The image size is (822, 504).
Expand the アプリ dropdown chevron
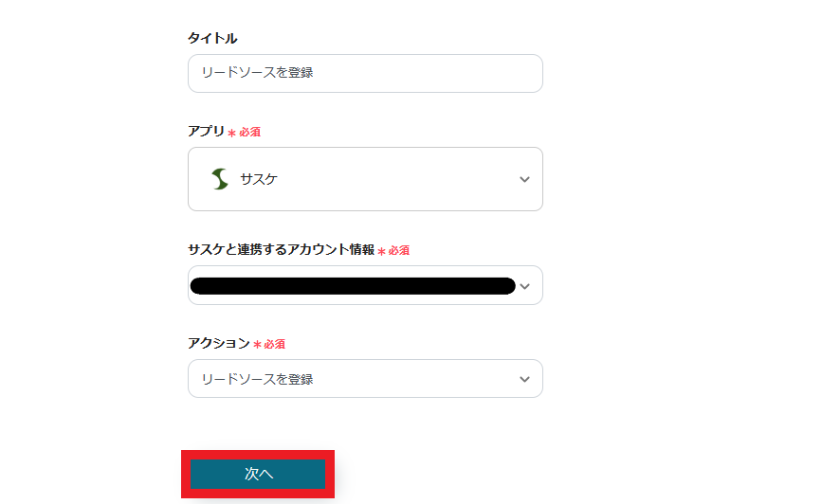pos(524,179)
